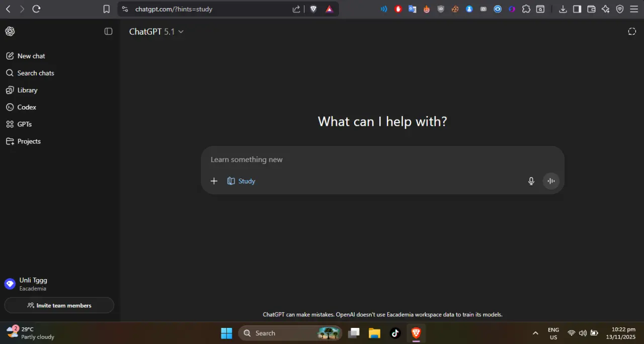Open Wi-Fi network settings in the tray
The height and width of the screenshot is (344, 644).
coord(571,333)
